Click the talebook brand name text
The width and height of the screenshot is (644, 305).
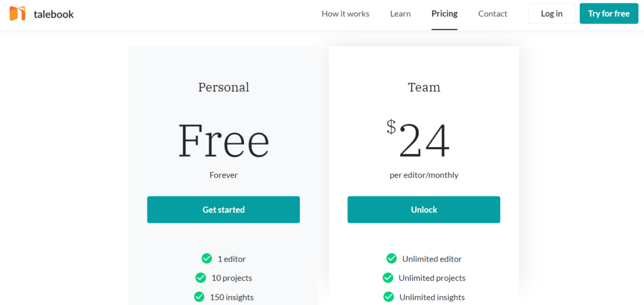54,14
